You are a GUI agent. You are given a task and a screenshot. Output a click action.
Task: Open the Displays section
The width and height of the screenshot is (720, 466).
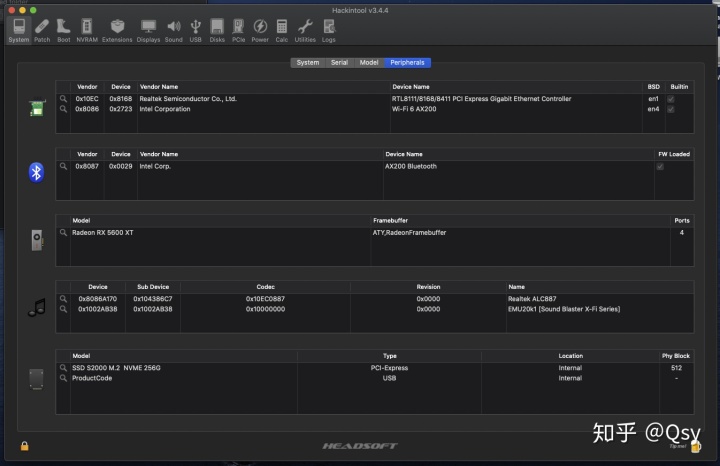pyautogui.click(x=148, y=30)
